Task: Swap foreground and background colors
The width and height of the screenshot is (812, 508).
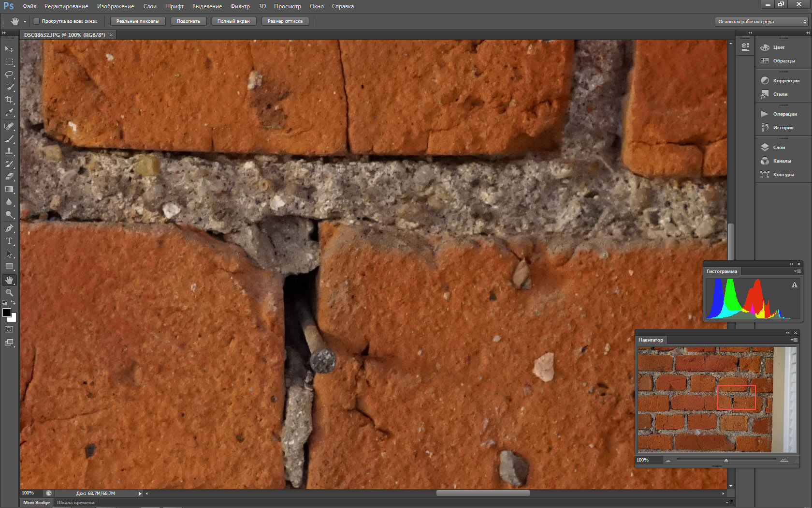Action: [x=14, y=303]
